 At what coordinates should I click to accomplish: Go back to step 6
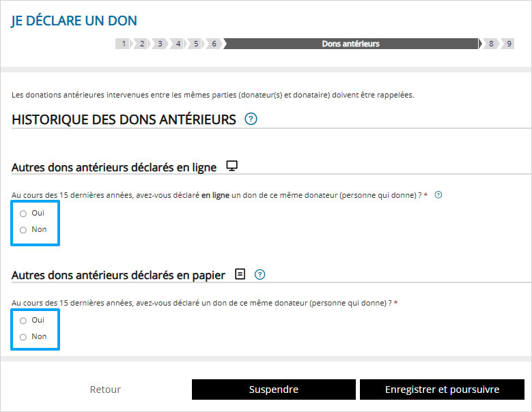pyautogui.click(x=213, y=44)
